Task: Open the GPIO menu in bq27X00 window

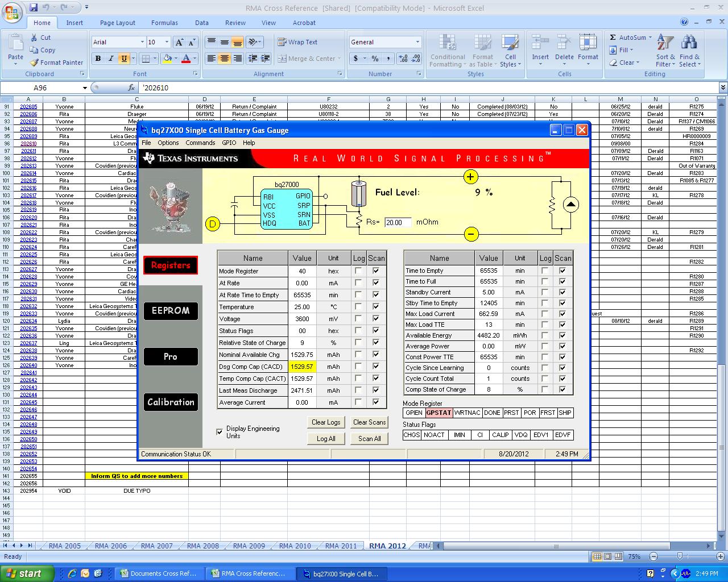Action: pyautogui.click(x=229, y=143)
